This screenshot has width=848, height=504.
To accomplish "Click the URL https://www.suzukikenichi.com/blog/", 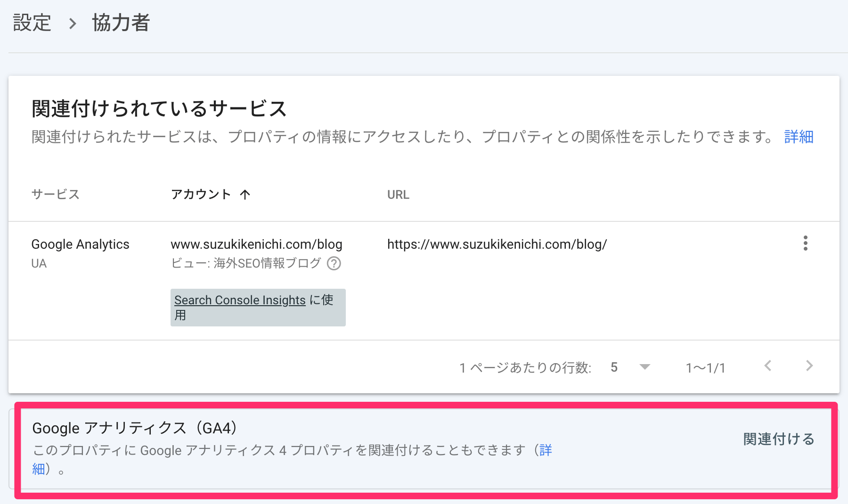I will click(497, 244).
